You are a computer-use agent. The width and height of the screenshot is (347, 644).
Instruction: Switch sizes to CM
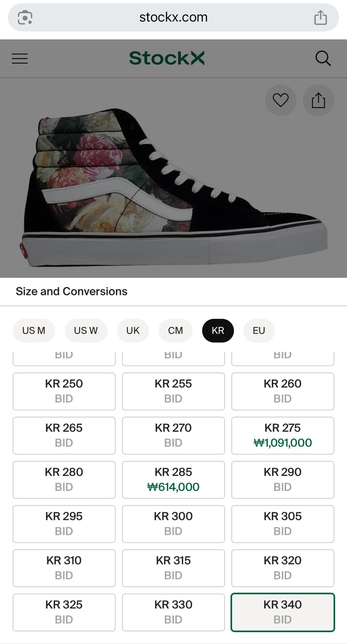click(x=175, y=331)
